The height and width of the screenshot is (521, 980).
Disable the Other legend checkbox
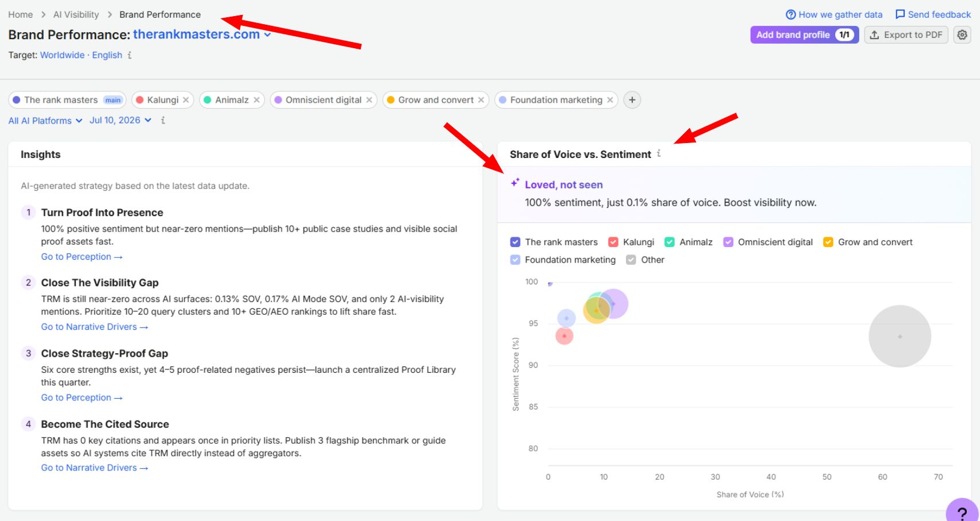tap(631, 260)
